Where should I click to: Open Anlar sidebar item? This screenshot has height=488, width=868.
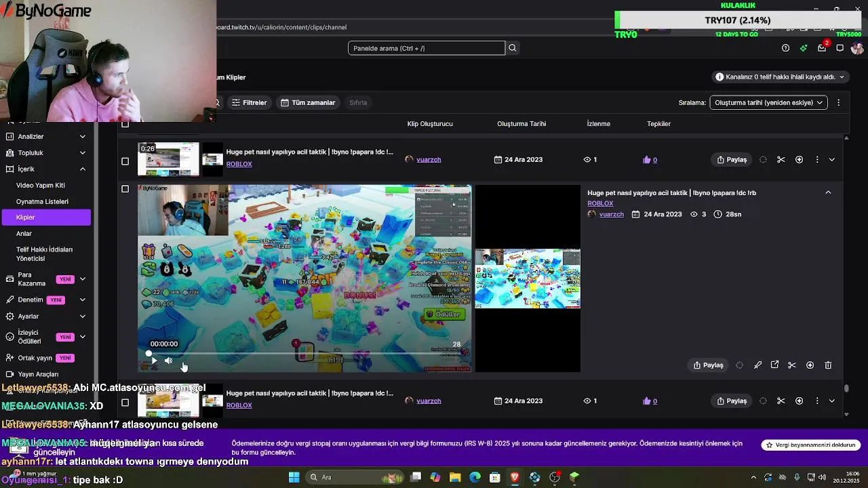point(24,234)
